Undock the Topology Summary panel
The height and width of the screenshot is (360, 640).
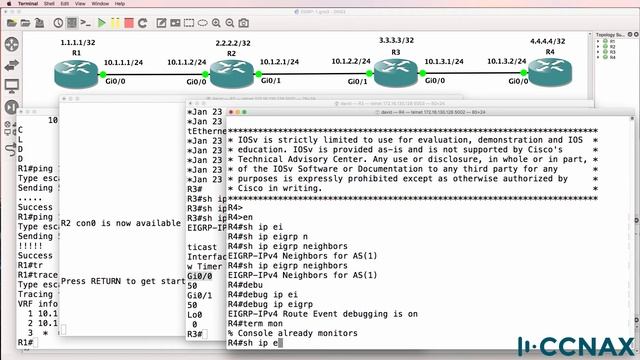coord(630,35)
